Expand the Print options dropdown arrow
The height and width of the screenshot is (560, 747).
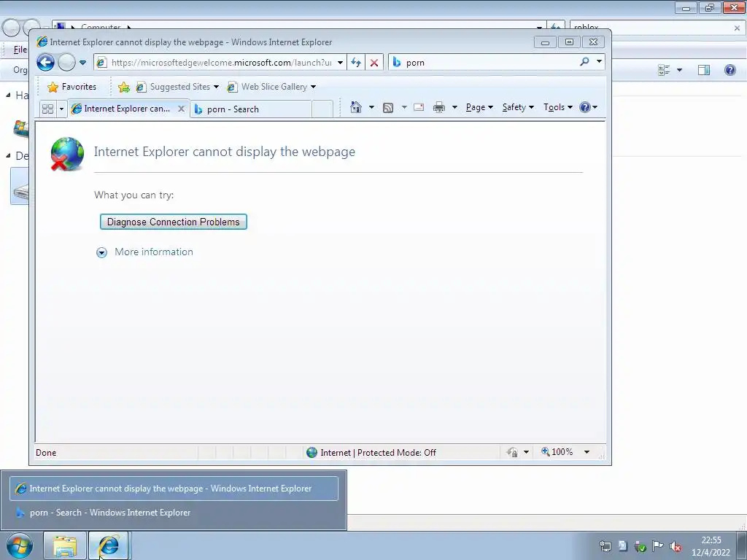[x=454, y=107]
